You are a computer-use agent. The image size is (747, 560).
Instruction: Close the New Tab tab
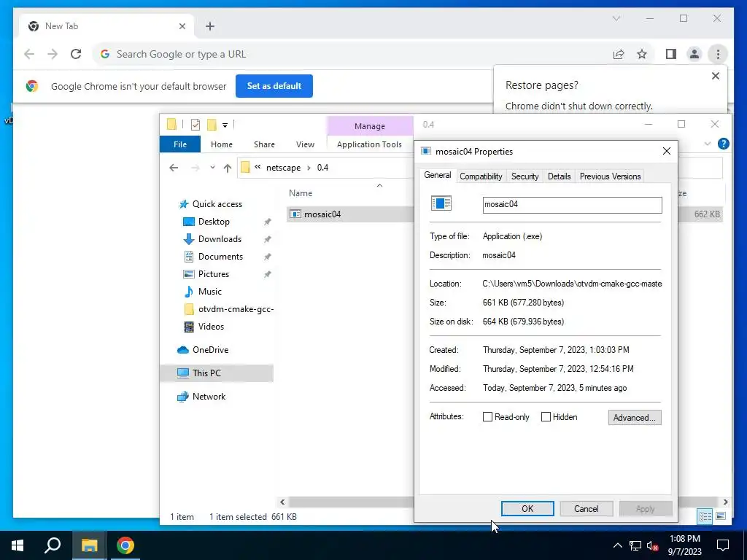pyautogui.click(x=182, y=26)
